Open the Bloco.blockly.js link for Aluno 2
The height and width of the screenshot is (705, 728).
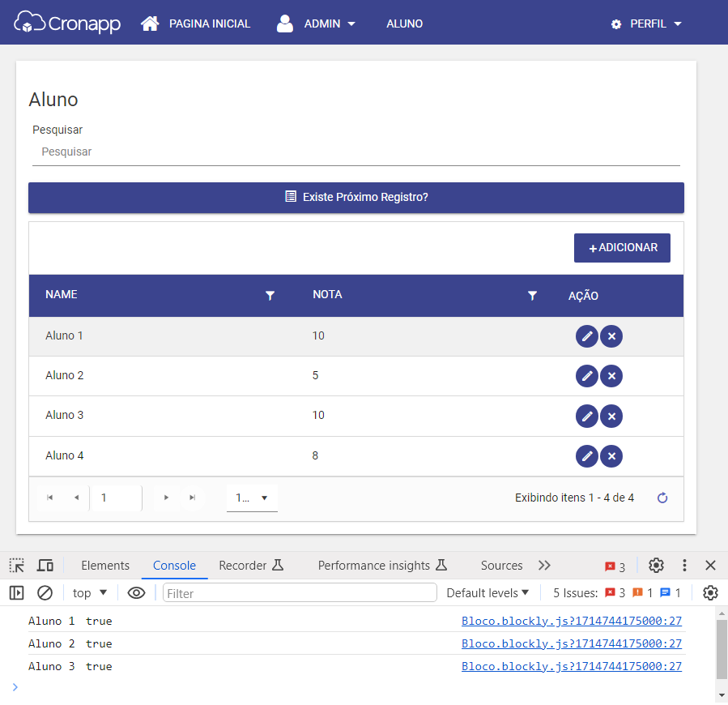tap(572, 643)
